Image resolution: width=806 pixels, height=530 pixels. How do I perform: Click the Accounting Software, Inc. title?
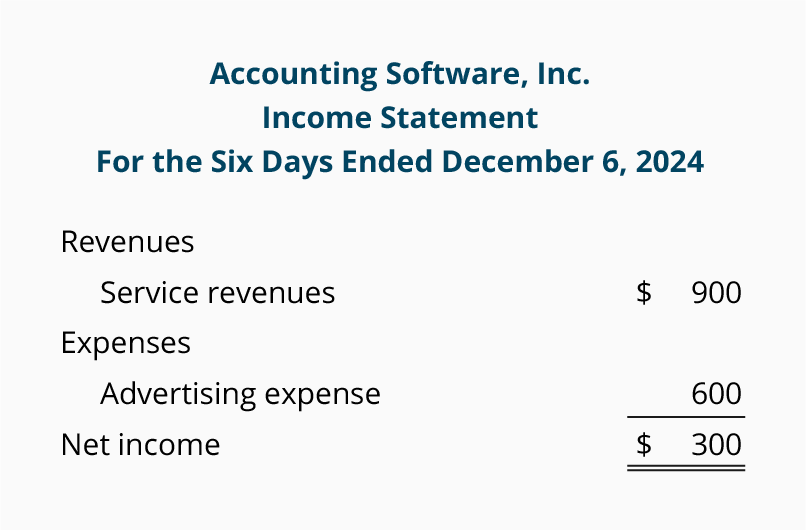pyautogui.click(x=399, y=75)
